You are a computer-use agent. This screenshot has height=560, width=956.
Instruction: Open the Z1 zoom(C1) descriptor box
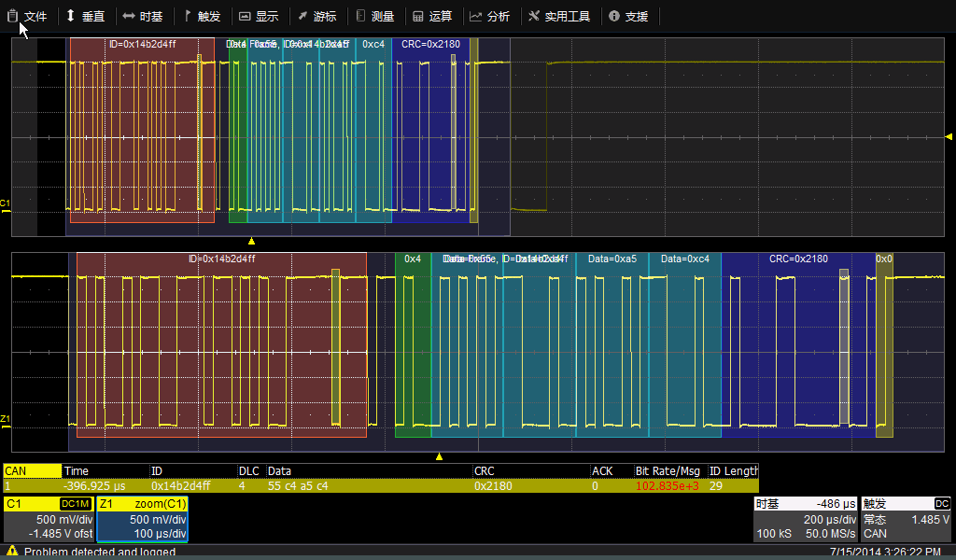click(142, 519)
